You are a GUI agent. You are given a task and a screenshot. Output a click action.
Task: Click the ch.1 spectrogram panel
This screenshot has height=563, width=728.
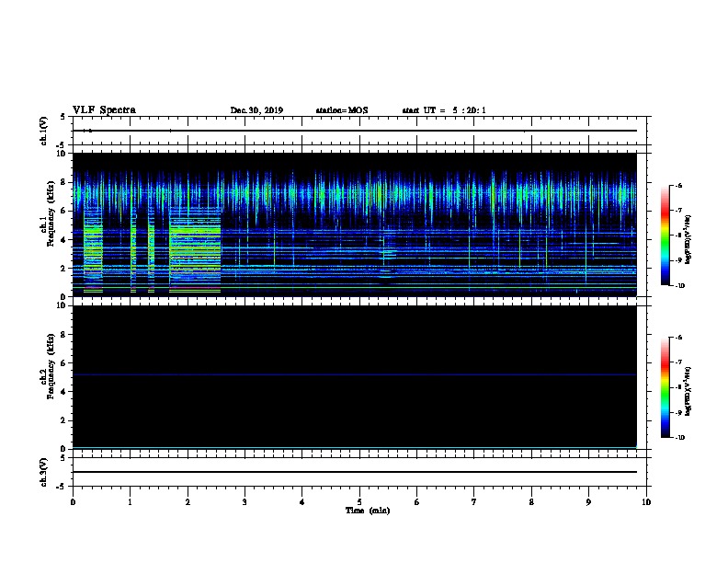point(355,224)
